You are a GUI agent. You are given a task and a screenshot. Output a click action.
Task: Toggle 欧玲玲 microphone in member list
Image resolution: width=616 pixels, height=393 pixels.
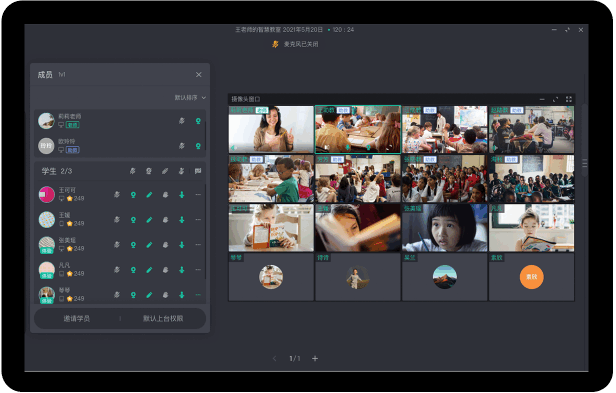(x=182, y=146)
